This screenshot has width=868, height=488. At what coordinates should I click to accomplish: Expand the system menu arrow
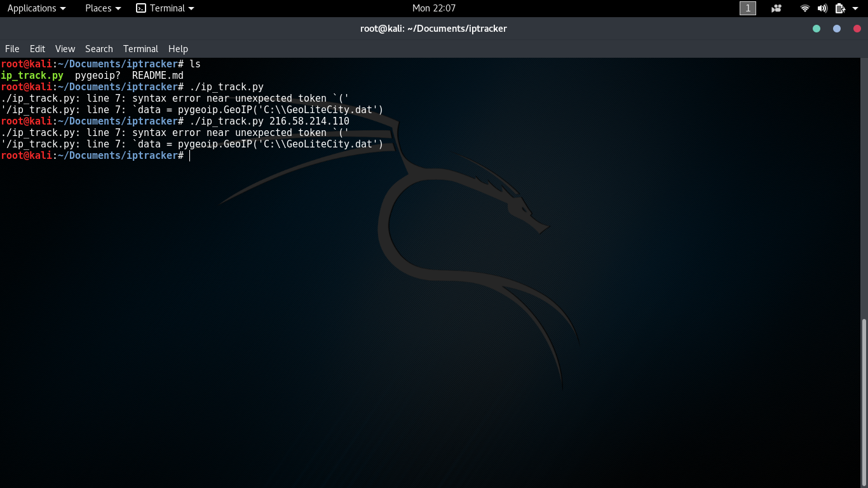(855, 8)
